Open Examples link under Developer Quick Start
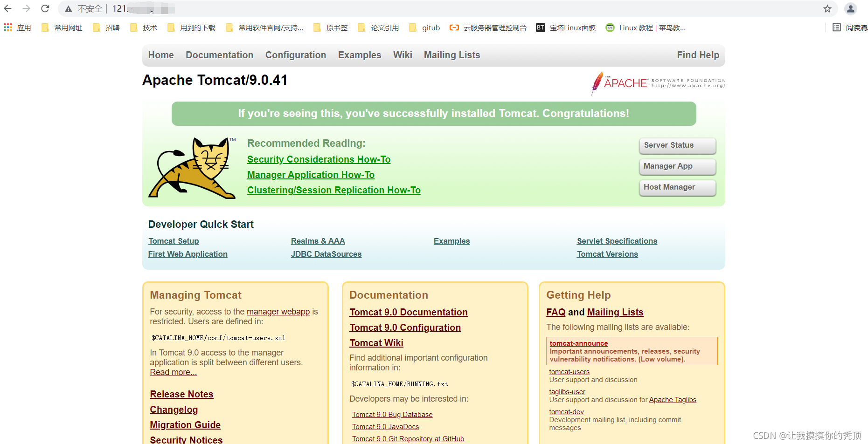 point(452,241)
